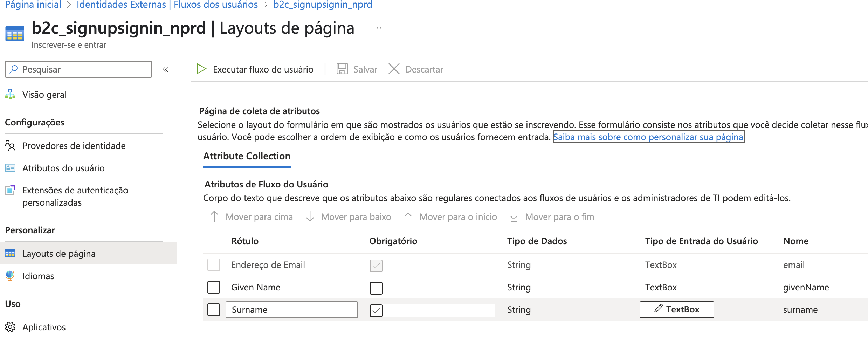This screenshot has height=351, width=868.
Task: Click the Tipo de Dados column header
Action: [537, 241]
